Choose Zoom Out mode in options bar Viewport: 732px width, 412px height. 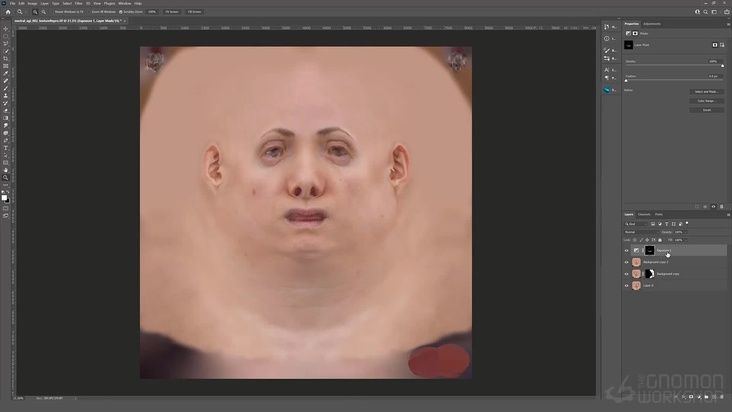point(43,12)
